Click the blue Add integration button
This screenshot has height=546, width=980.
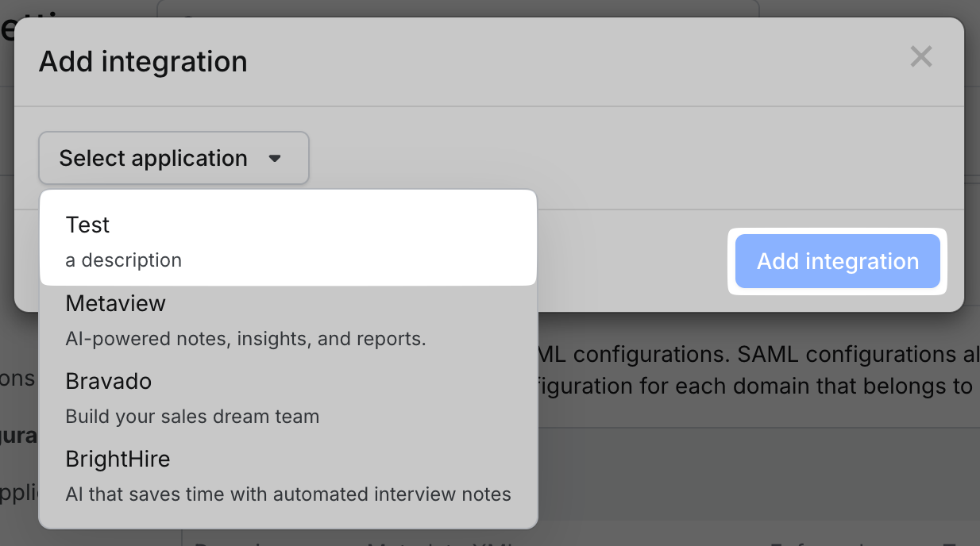pyautogui.click(x=838, y=261)
